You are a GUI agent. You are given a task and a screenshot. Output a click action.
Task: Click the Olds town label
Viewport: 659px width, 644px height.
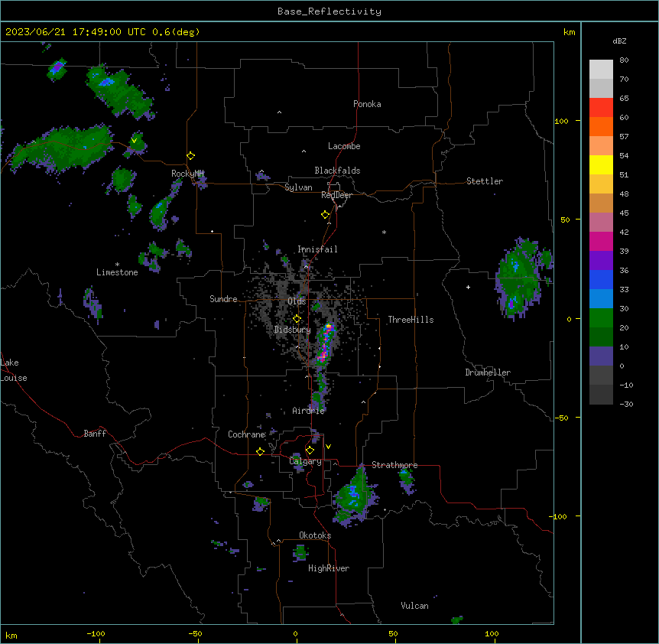pyautogui.click(x=297, y=301)
